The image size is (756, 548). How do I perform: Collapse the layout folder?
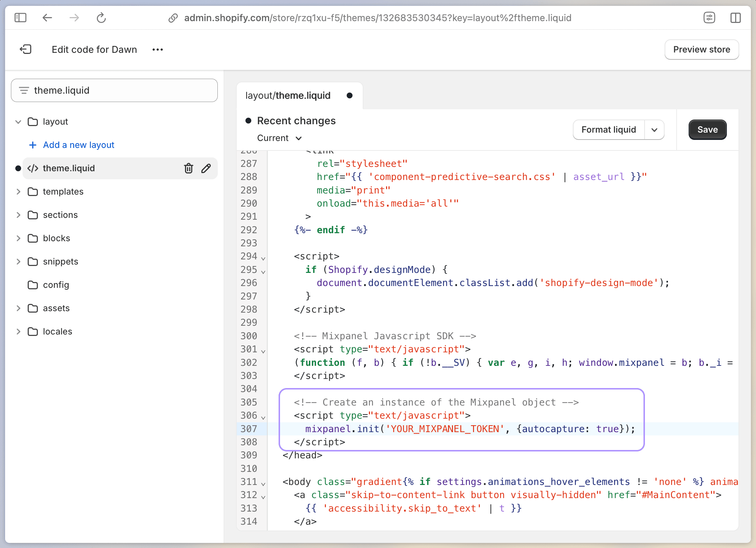click(18, 122)
